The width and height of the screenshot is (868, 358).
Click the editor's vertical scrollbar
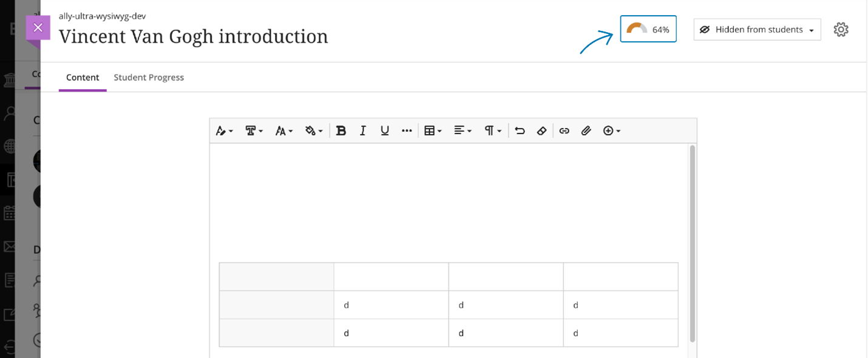coord(693,243)
